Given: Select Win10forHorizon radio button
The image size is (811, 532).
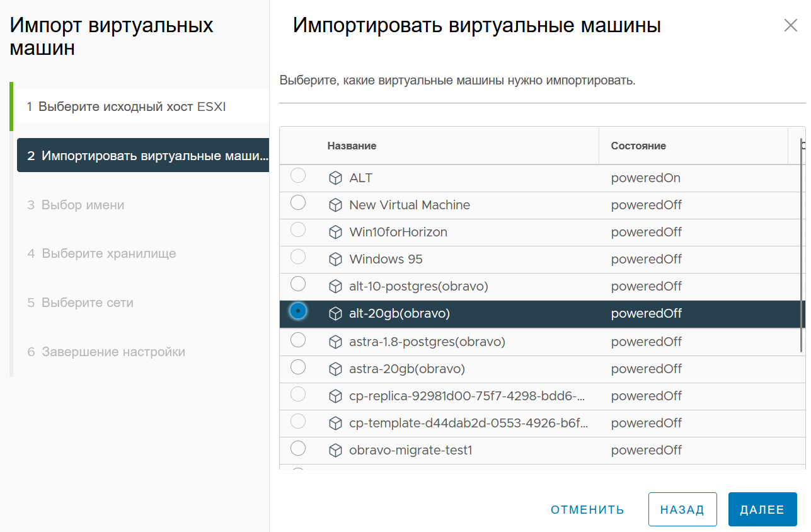Looking at the screenshot, I should pyautogui.click(x=298, y=229).
